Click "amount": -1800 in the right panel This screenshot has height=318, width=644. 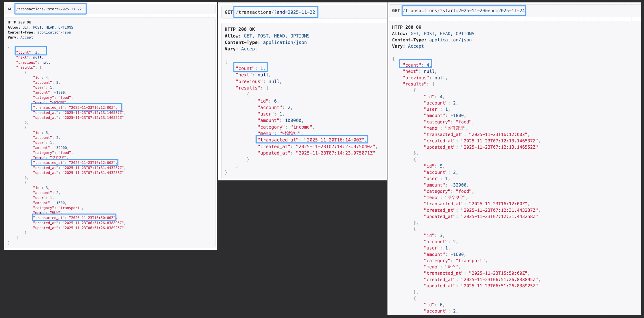click(x=445, y=115)
